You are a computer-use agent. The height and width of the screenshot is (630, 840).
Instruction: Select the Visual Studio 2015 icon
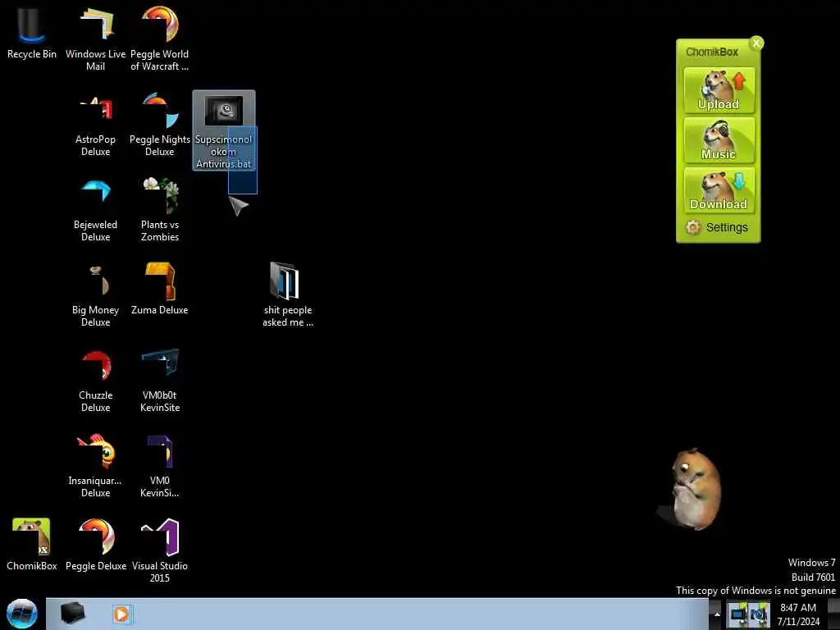click(160, 550)
